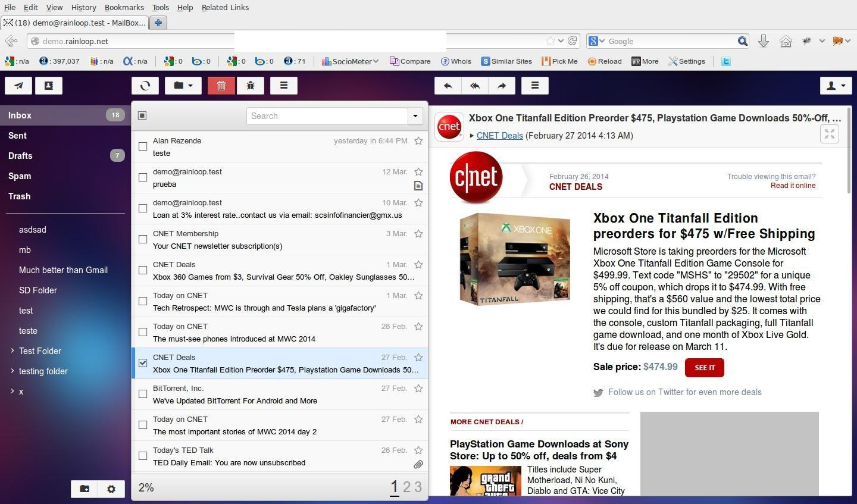Forward the open message
The image size is (857, 504).
tap(502, 86)
